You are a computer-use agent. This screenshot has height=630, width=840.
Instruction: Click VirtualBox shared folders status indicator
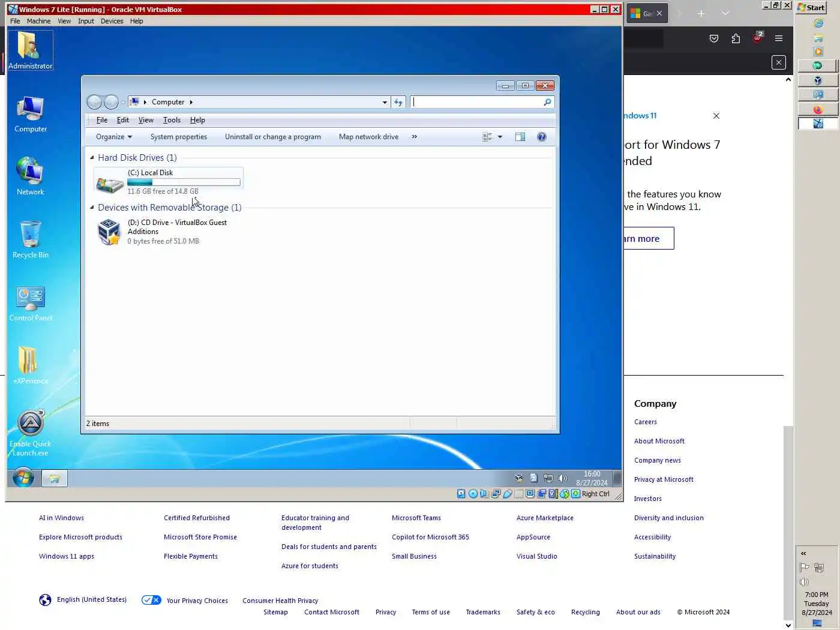coord(518,494)
